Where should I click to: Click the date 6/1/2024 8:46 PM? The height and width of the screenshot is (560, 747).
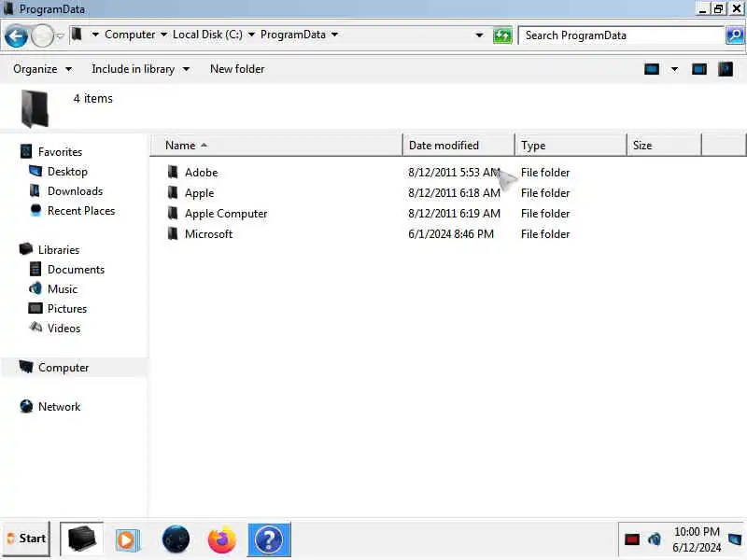pos(451,234)
